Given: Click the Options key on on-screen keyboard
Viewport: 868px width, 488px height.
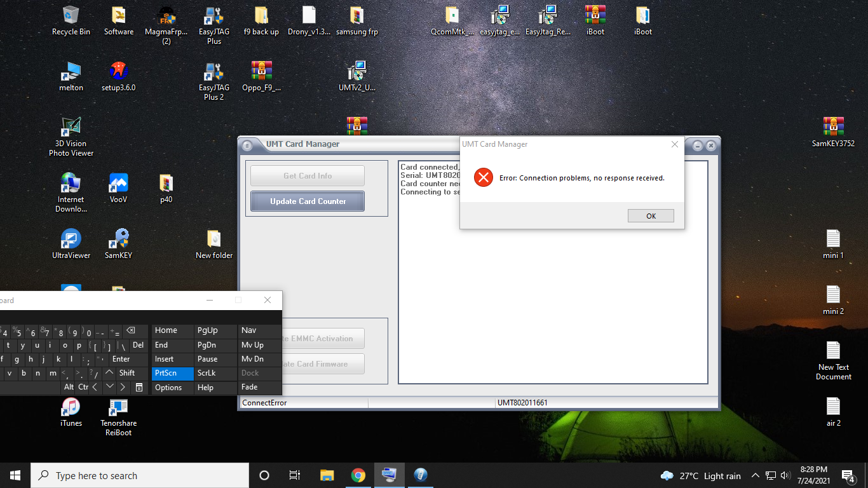Looking at the screenshot, I should click(x=173, y=388).
